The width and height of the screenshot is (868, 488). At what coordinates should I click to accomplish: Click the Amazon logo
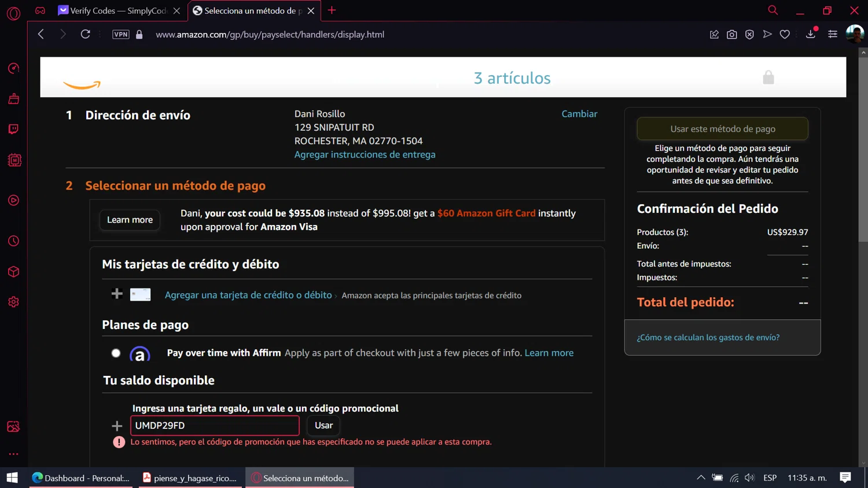coord(82,85)
